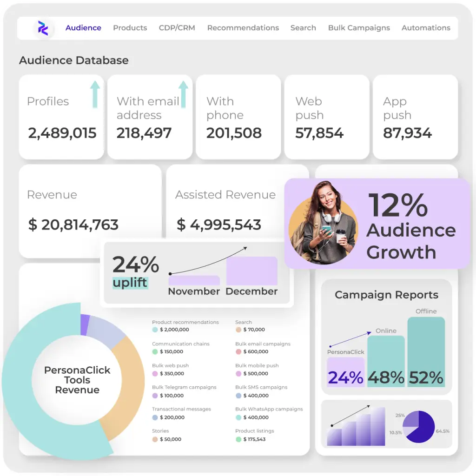
Task: Click the blue dot next to Bulk SMS campaigns
Action: (238, 395)
